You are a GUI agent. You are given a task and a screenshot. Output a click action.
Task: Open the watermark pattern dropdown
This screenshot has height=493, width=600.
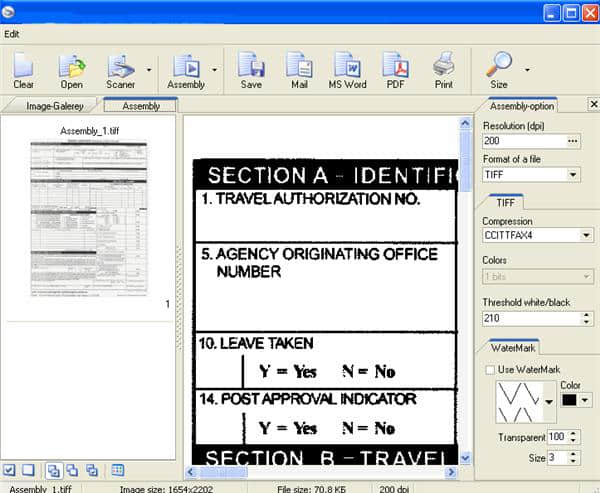[549, 401]
